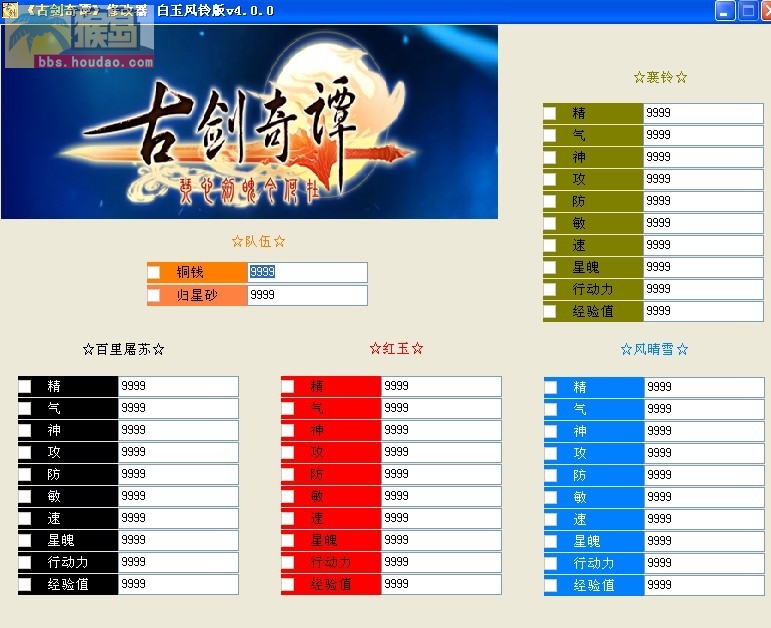
Task: Enable 百里屠苏's 防 checkbox
Action: coord(25,475)
